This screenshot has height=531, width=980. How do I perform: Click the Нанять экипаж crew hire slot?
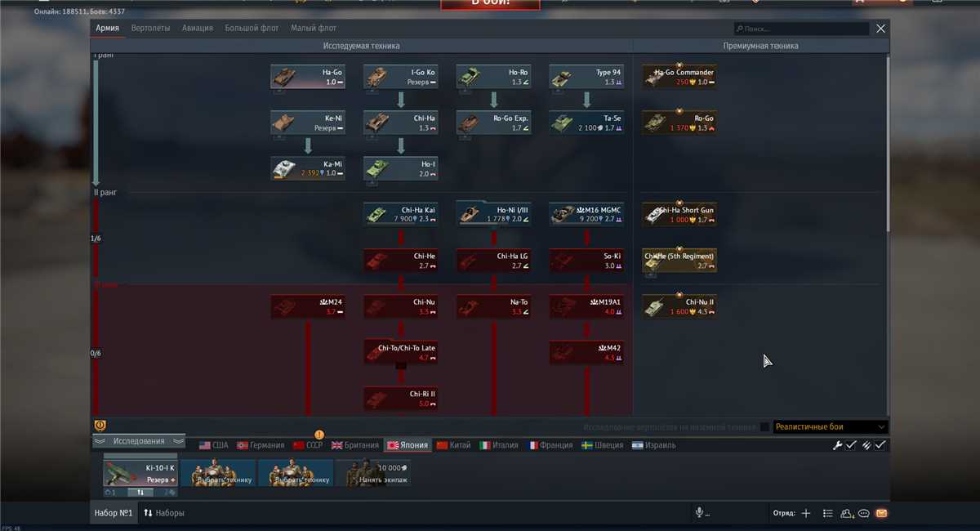pyautogui.click(x=373, y=473)
